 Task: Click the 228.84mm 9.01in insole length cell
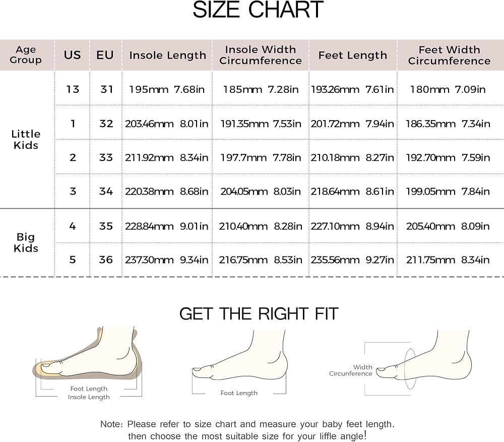click(166, 226)
